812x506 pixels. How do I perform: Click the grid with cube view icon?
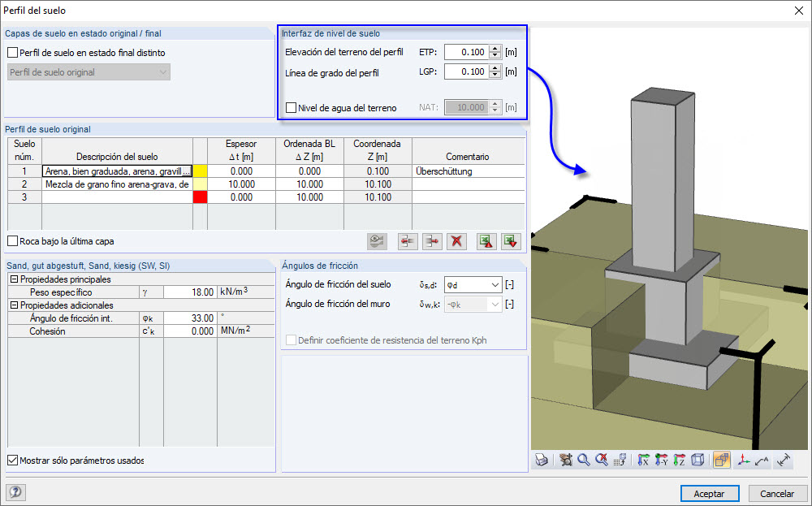coord(620,460)
